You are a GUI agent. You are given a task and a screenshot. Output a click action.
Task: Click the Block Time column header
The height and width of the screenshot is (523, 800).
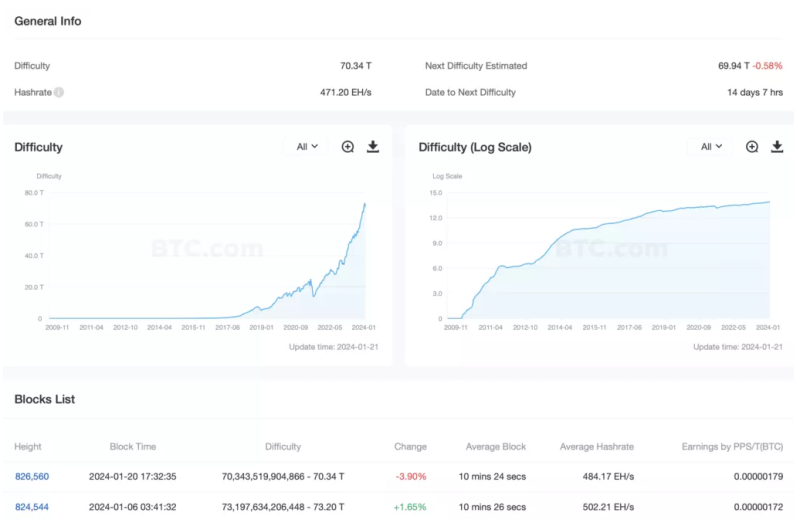click(x=133, y=446)
